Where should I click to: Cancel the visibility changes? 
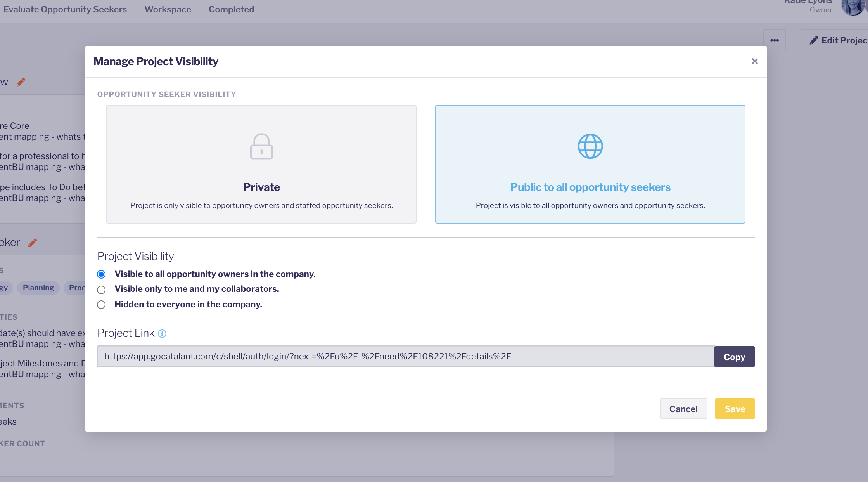(683, 409)
